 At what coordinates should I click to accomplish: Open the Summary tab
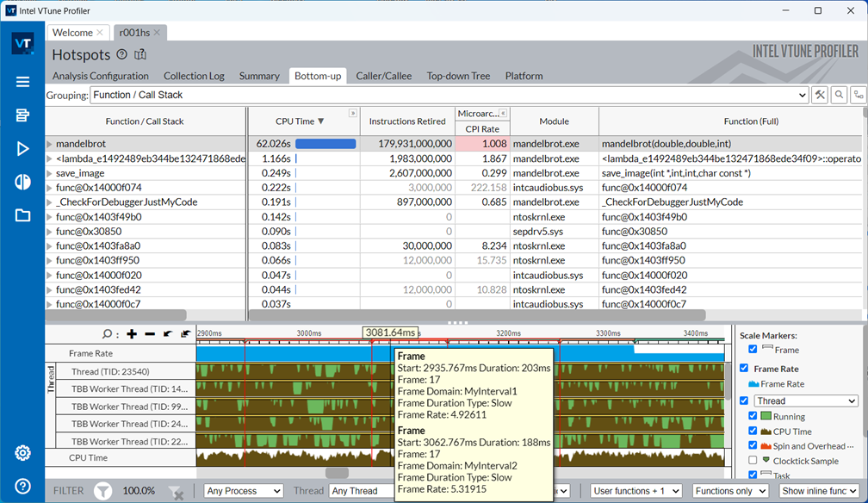click(259, 76)
